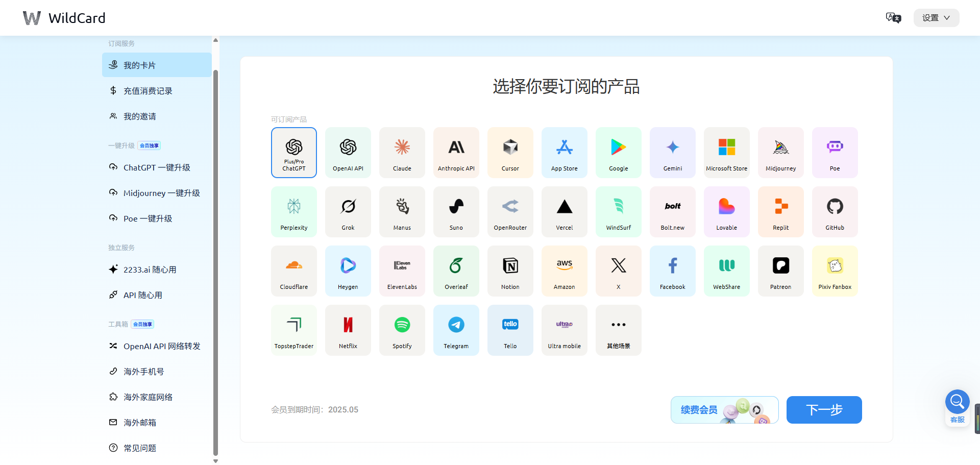The width and height of the screenshot is (980, 465).
Task: Open 海外家庭网络
Action: pos(157,397)
